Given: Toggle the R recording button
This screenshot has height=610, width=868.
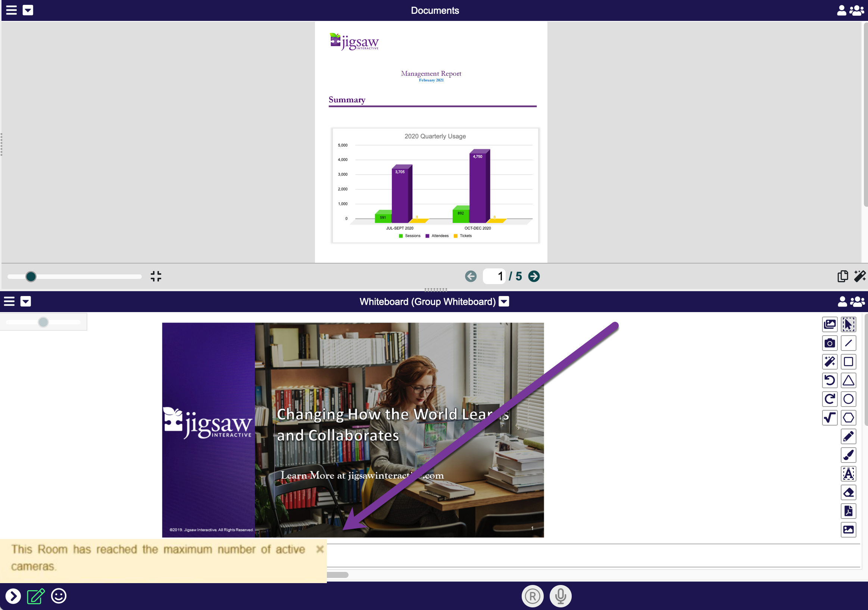Looking at the screenshot, I should [532, 596].
